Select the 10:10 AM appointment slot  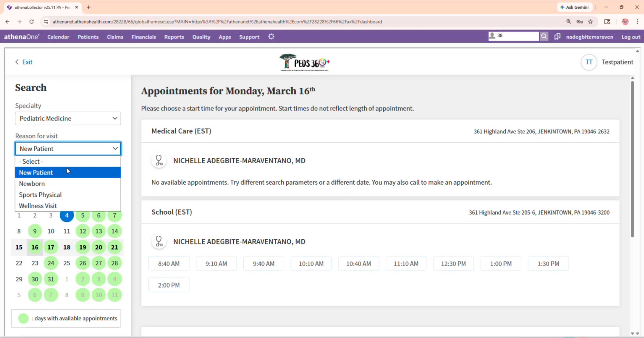[311, 263]
